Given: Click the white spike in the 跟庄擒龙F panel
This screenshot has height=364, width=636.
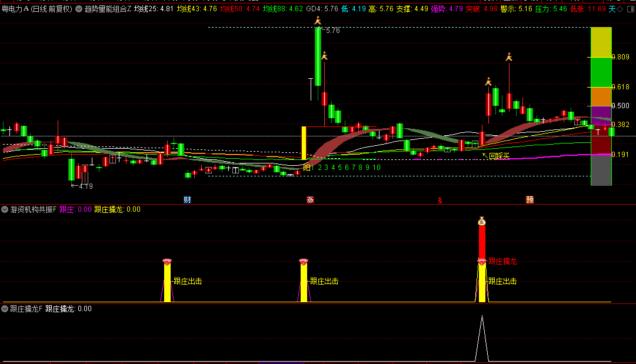Looking at the screenshot, I should (x=482, y=339).
